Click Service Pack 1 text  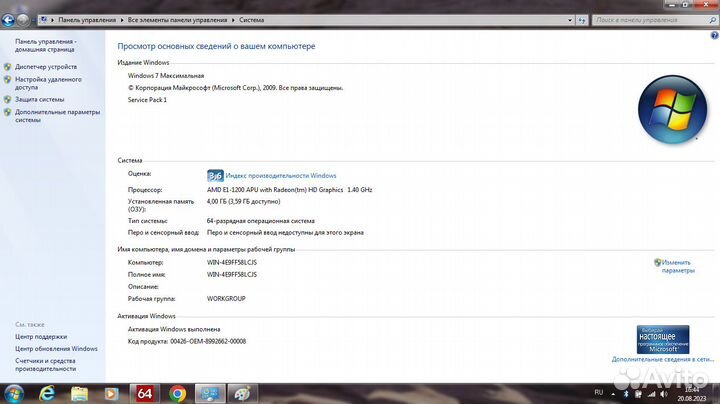[147, 100]
